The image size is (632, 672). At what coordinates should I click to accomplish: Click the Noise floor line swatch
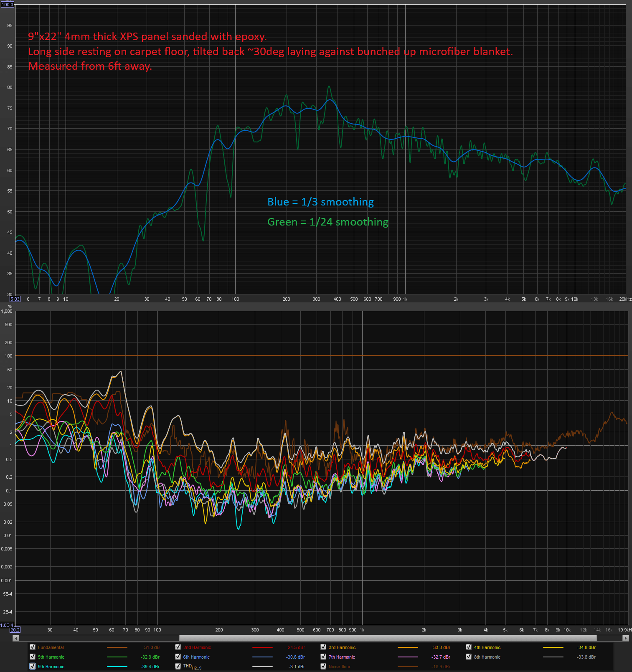click(408, 667)
